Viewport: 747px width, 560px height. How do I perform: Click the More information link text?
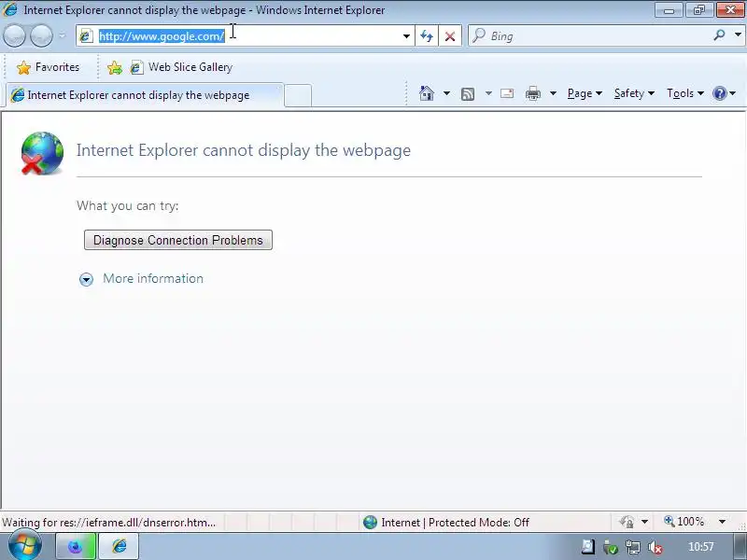click(153, 278)
